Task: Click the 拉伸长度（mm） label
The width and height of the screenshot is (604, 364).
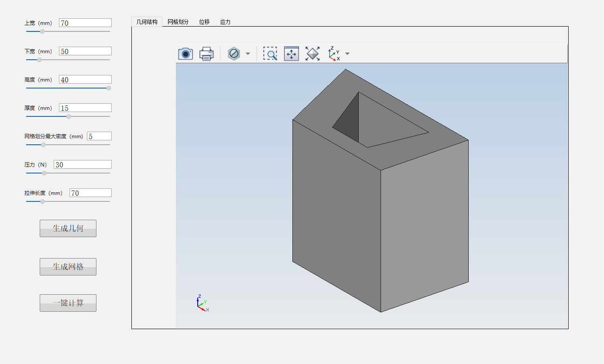Action: coord(44,193)
